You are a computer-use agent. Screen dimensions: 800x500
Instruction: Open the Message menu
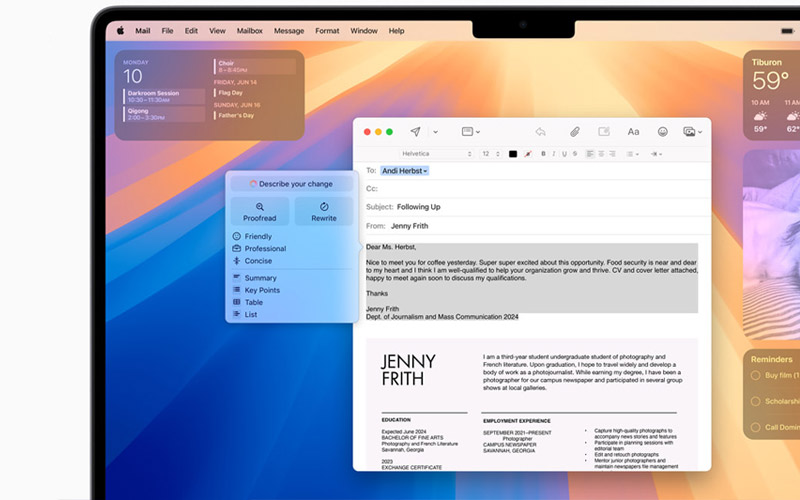point(289,31)
